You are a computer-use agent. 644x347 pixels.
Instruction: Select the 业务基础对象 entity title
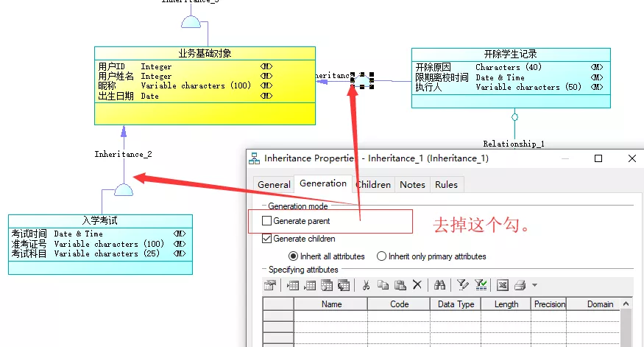point(205,54)
